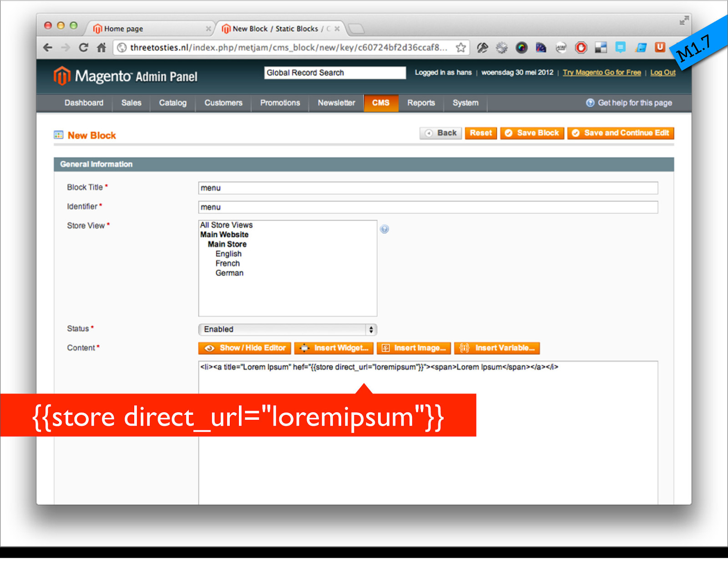Open System menu
Viewport: 728px width, 561px height.
tap(465, 103)
